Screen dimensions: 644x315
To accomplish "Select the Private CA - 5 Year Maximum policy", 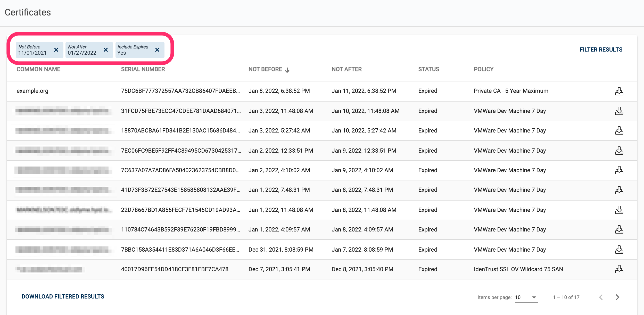I will [511, 91].
